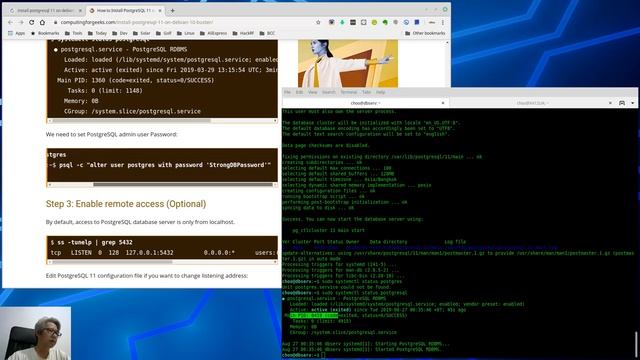The image size is (640, 360).
Task: Click the dark blue square extension icon
Action: [417, 22]
